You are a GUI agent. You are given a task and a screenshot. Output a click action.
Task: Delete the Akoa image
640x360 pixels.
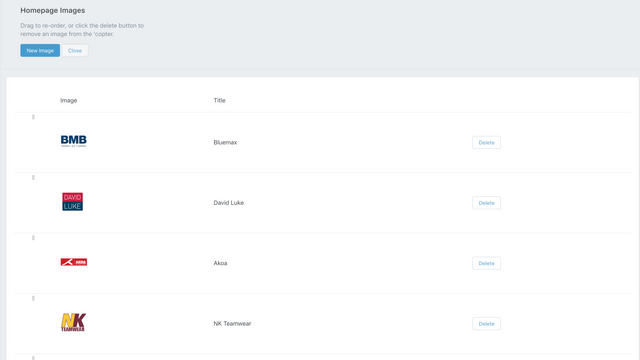(x=486, y=263)
